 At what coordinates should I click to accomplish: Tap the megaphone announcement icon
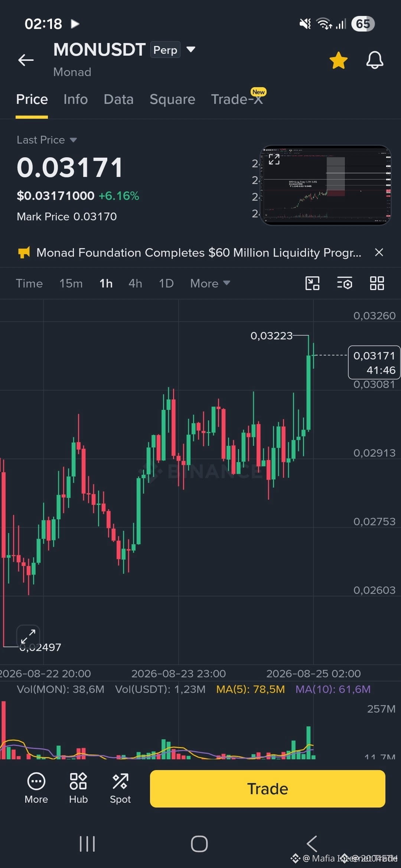pos(24,253)
